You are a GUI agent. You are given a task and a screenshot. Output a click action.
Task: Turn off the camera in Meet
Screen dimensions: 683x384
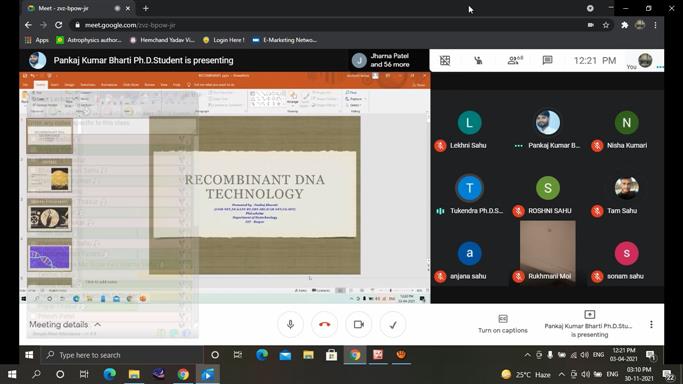tap(358, 324)
